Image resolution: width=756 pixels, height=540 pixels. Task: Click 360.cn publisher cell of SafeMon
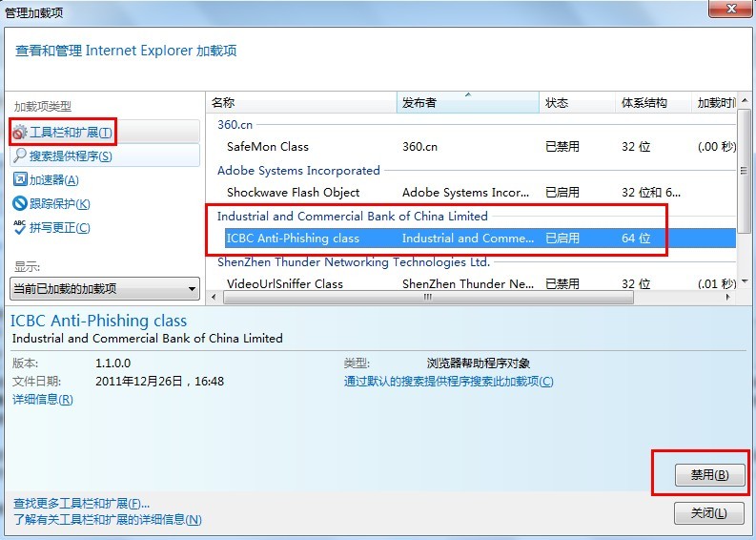pyautogui.click(x=419, y=147)
